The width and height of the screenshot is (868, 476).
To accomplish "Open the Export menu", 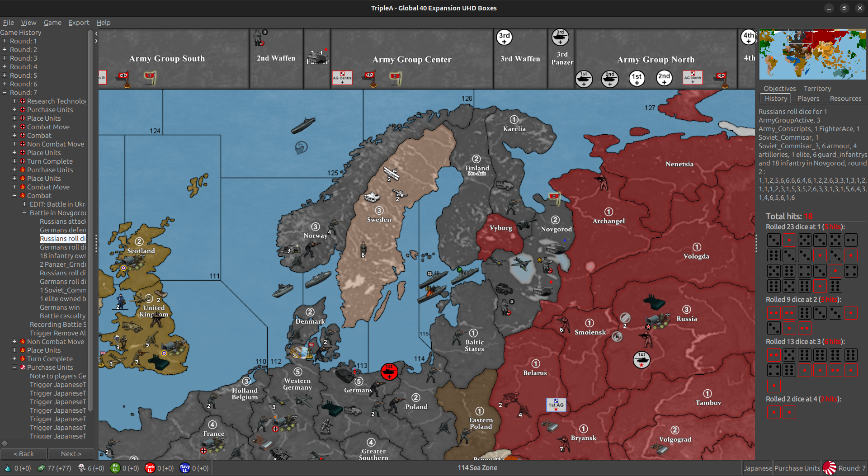I will [x=79, y=22].
